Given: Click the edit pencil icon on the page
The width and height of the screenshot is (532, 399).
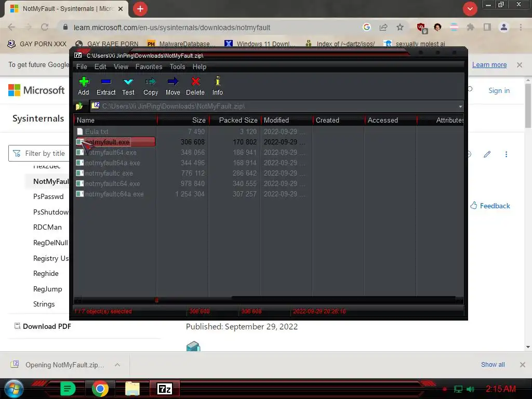Looking at the screenshot, I should coord(487,154).
